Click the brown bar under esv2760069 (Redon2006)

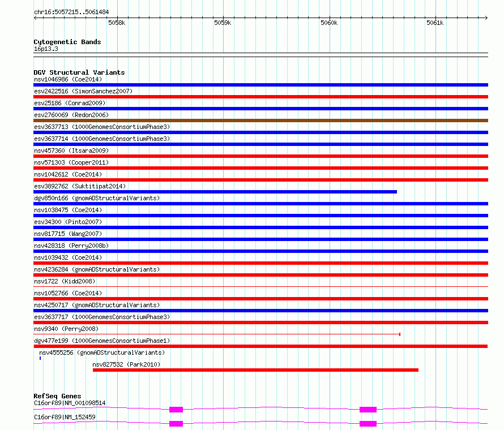click(x=260, y=121)
